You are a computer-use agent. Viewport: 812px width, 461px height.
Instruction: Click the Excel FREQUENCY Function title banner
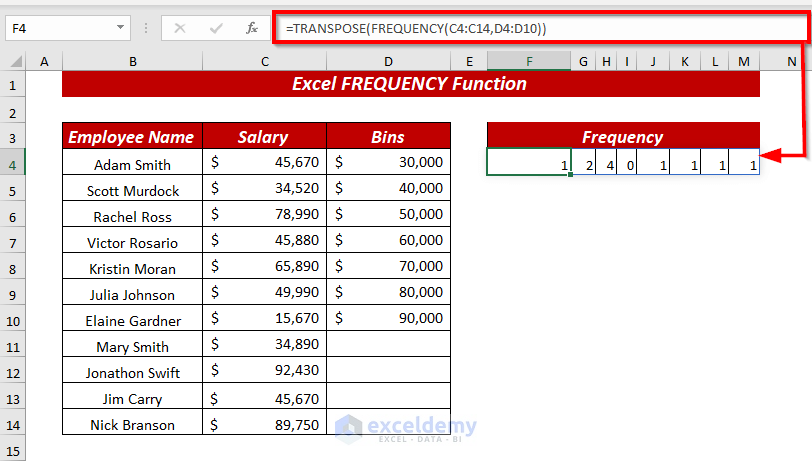pyautogui.click(x=411, y=83)
